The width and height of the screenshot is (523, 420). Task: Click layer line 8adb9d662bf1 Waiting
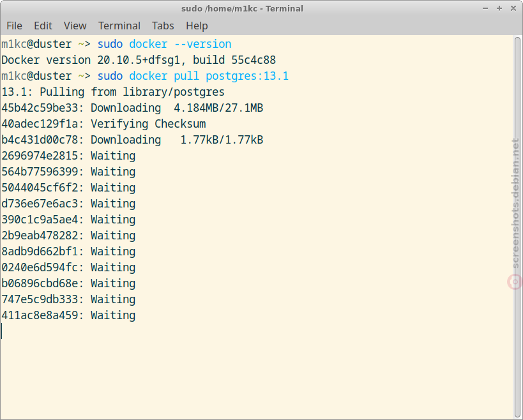pyautogui.click(x=68, y=251)
